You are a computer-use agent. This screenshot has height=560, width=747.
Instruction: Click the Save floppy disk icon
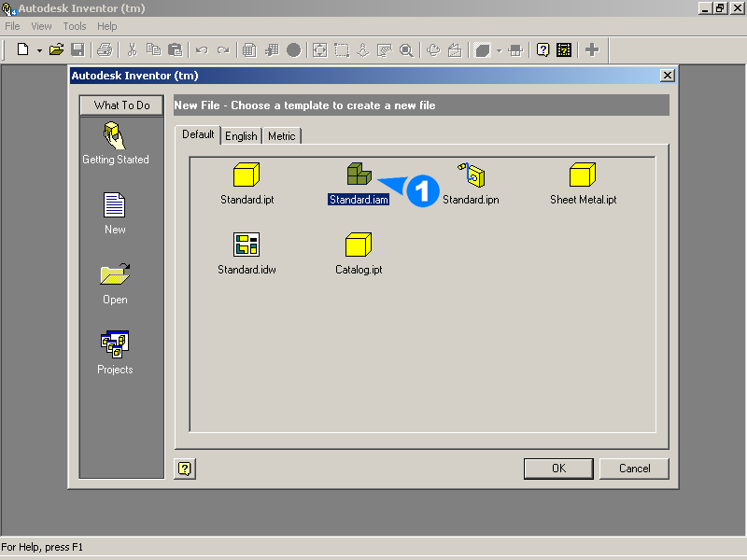coord(78,49)
